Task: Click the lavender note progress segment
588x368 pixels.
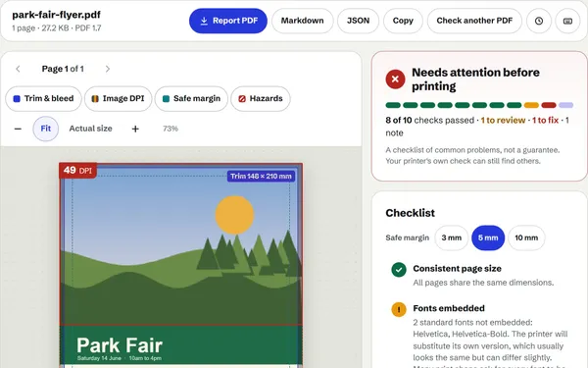Action: pos(565,105)
